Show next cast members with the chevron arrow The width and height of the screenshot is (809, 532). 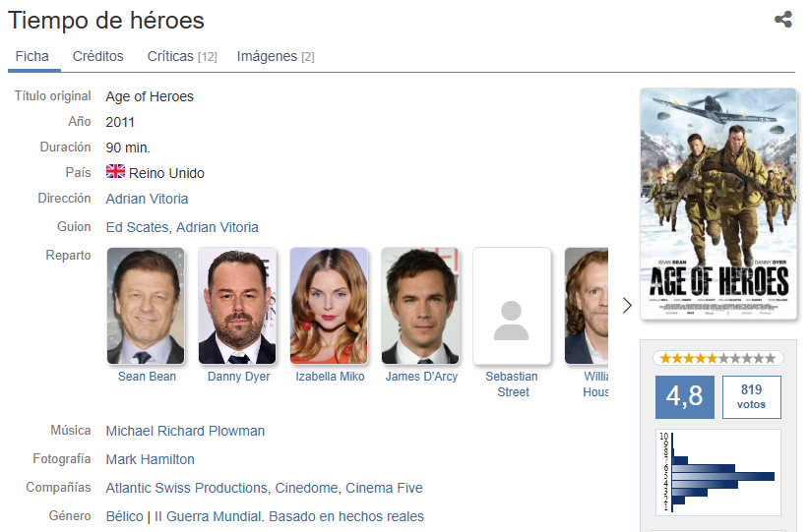pyautogui.click(x=627, y=305)
